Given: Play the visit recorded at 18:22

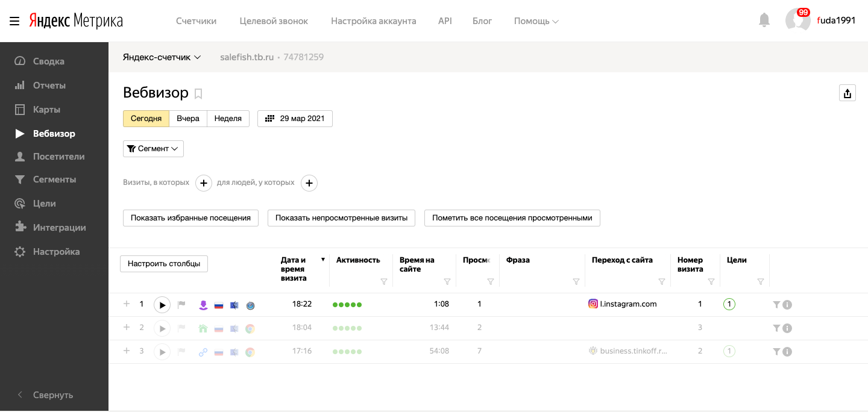Looking at the screenshot, I should click(162, 305).
